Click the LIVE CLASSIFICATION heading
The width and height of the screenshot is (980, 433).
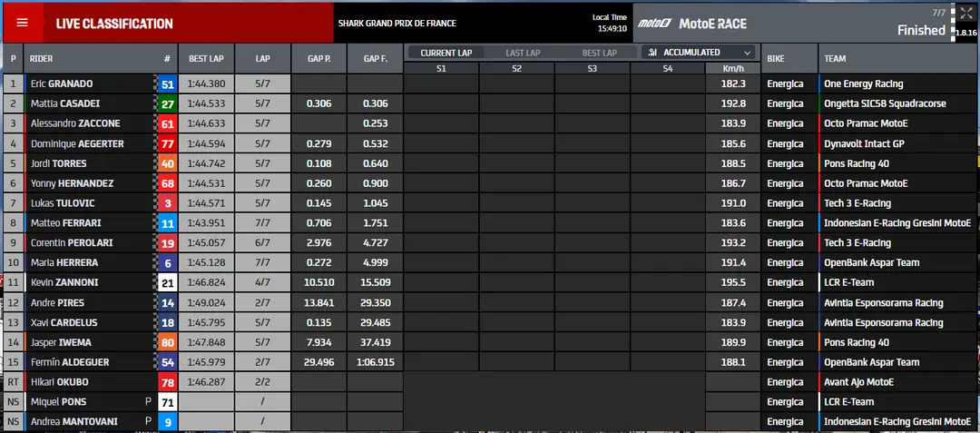(x=114, y=24)
